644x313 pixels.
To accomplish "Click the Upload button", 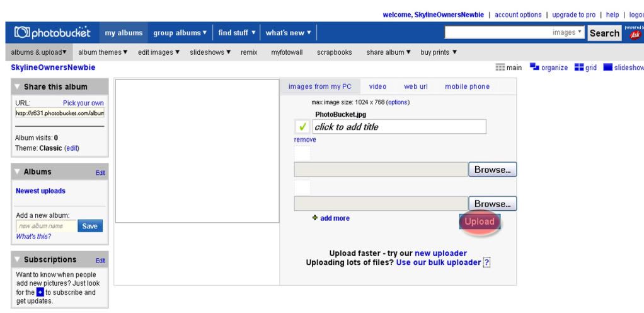I will pos(480,221).
